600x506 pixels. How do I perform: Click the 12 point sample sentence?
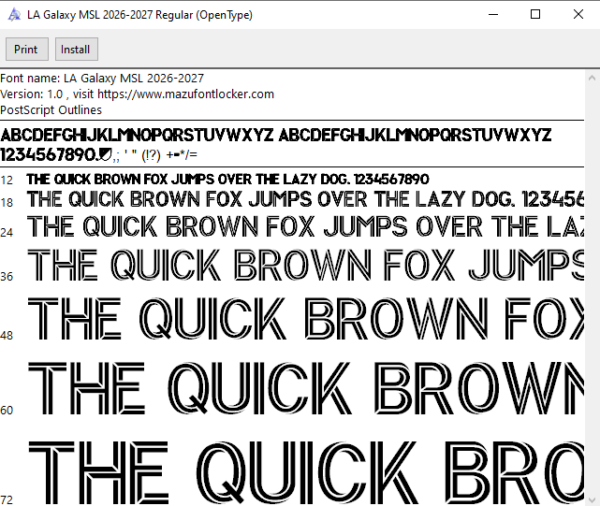[228, 179]
